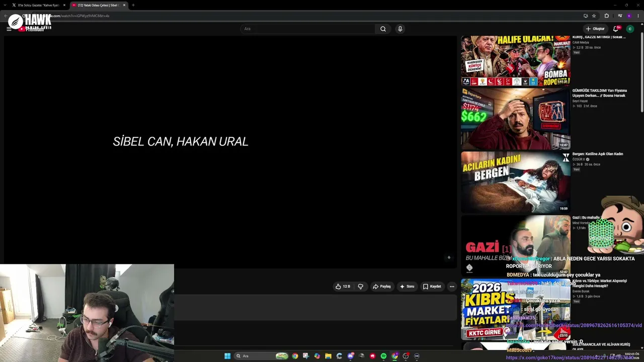Open File Explorer from the taskbar
This screenshot has width=644, height=362.
328,356
